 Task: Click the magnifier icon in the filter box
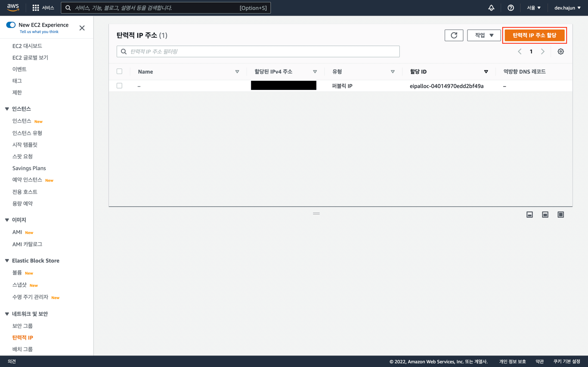pyautogui.click(x=124, y=52)
